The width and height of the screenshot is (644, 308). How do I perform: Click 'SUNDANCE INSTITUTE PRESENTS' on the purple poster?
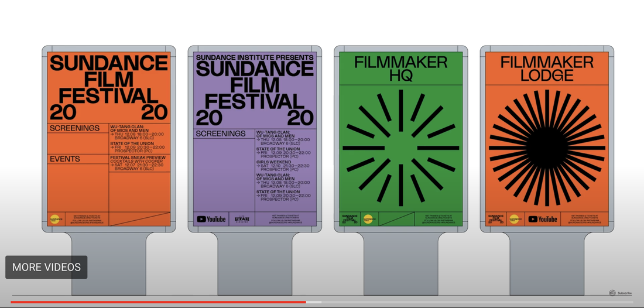[x=255, y=57]
